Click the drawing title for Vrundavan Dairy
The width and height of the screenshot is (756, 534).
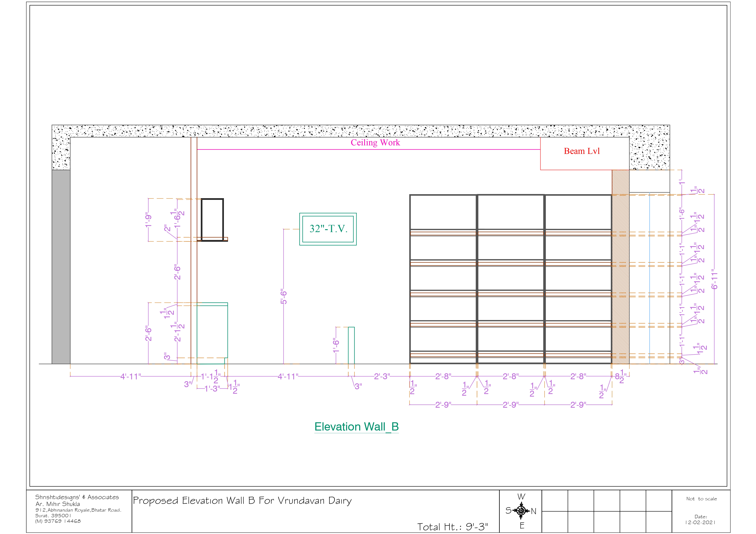[x=242, y=501]
